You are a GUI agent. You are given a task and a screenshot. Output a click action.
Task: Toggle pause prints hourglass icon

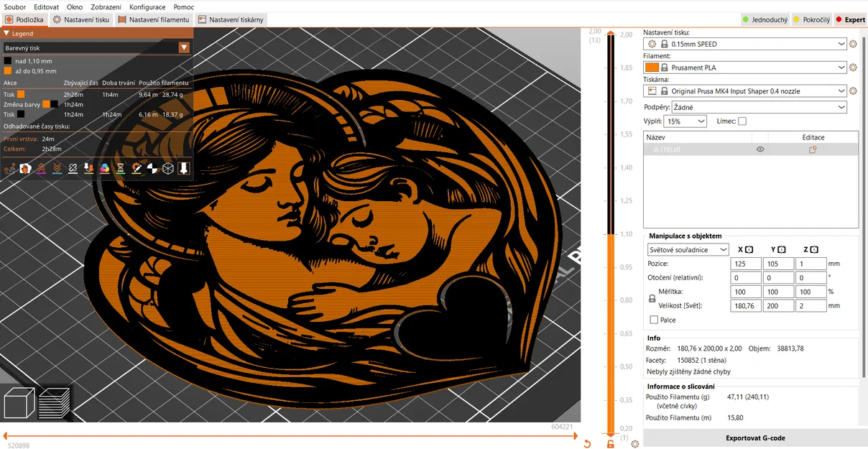coord(120,168)
